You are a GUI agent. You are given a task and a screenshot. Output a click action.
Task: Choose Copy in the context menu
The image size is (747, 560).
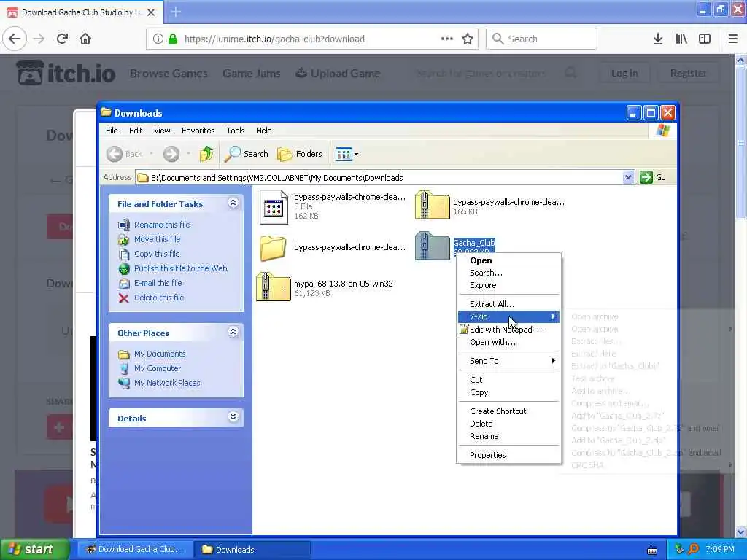pos(508,392)
